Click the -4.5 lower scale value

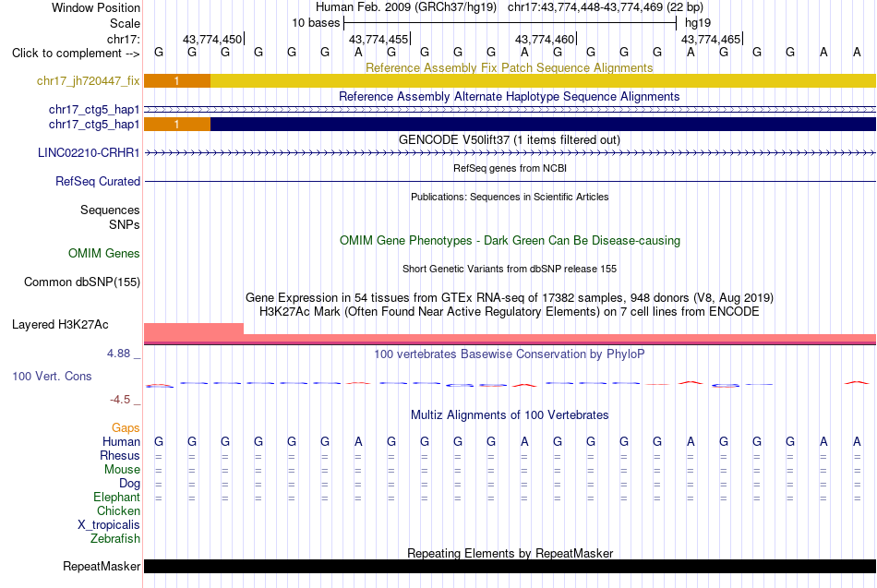coord(120,400)
